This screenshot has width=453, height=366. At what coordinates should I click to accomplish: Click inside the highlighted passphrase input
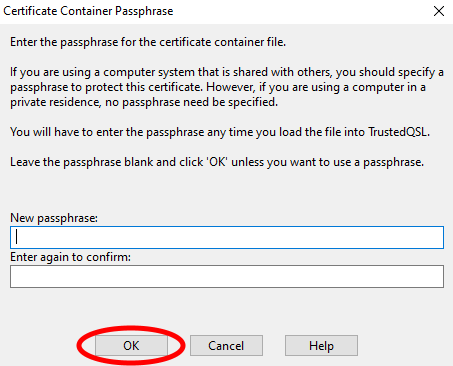coord(227,238)
